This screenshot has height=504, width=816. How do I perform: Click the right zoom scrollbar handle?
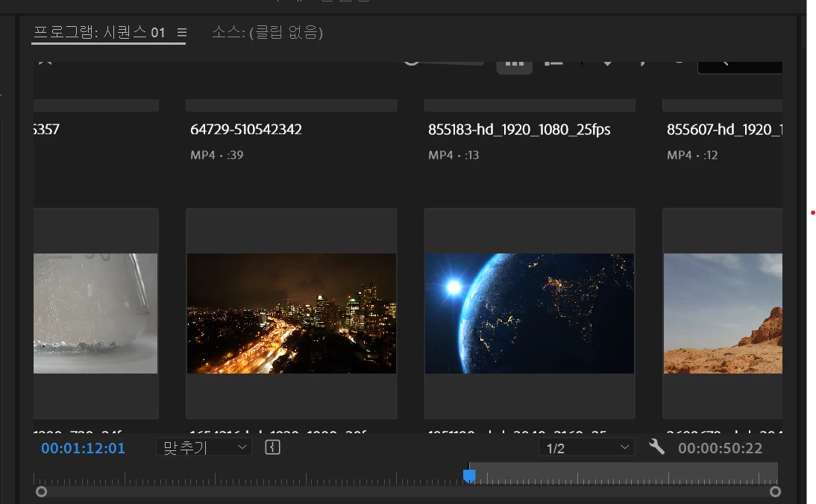775,491
